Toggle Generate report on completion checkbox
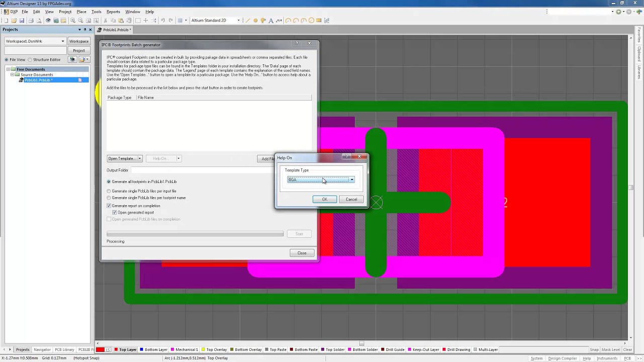 [x=109, y=206]
